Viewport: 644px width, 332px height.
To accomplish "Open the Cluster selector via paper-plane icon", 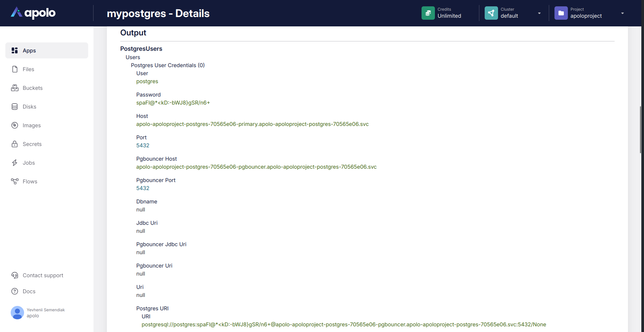I will pyautogui.click(x=491, y=13).
